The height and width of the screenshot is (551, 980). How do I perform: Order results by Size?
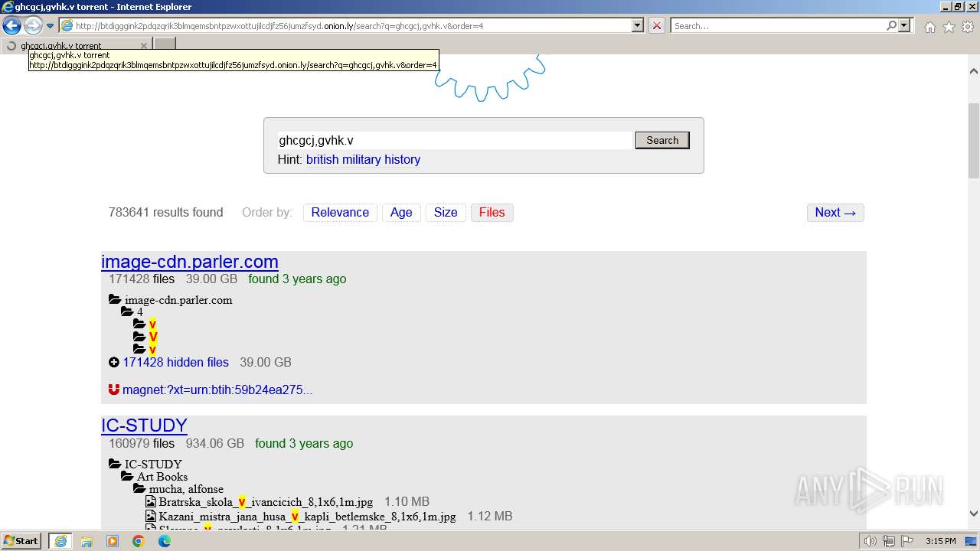pos(446,213)
